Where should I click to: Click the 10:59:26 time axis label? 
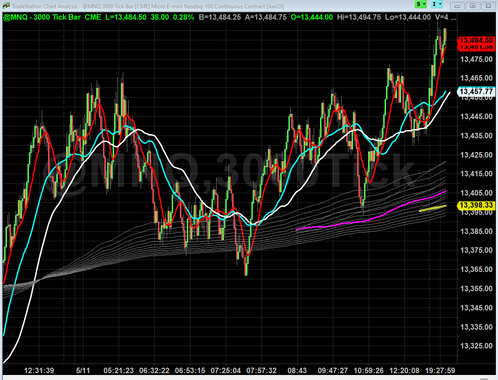[368, 370]
